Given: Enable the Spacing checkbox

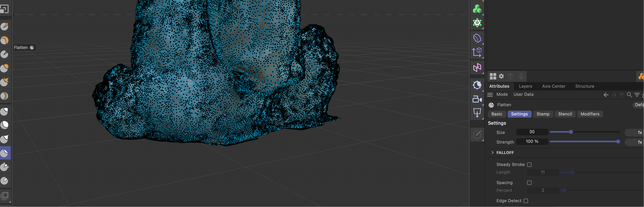Looking at the screenshot, I should coord(529,183).
